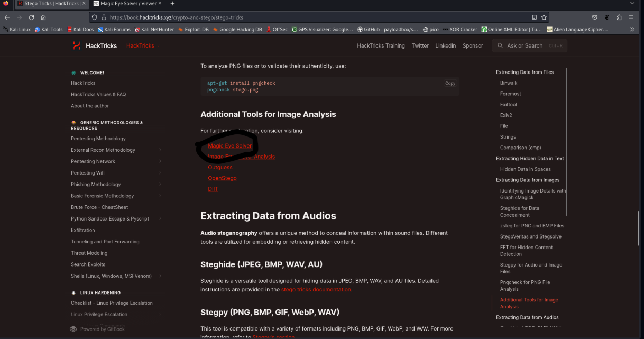Go to the browser Home page
Viewport: 644px width, 339px height.
pyautogui.click(x=43, y=17)
